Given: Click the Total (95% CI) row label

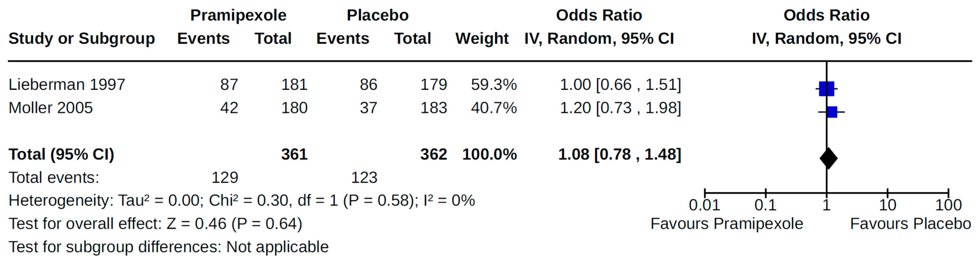Looking at the screenshot, I should (x=61, y=154).
